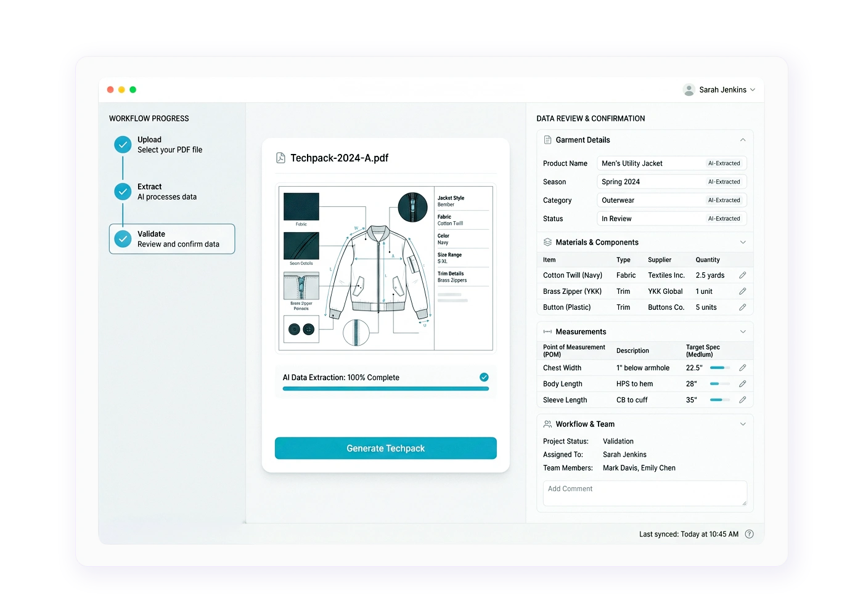The width and height of the screenshot is (863, 616).
Task: Click the Workflow & Team people icon
Action: [547, 424]
